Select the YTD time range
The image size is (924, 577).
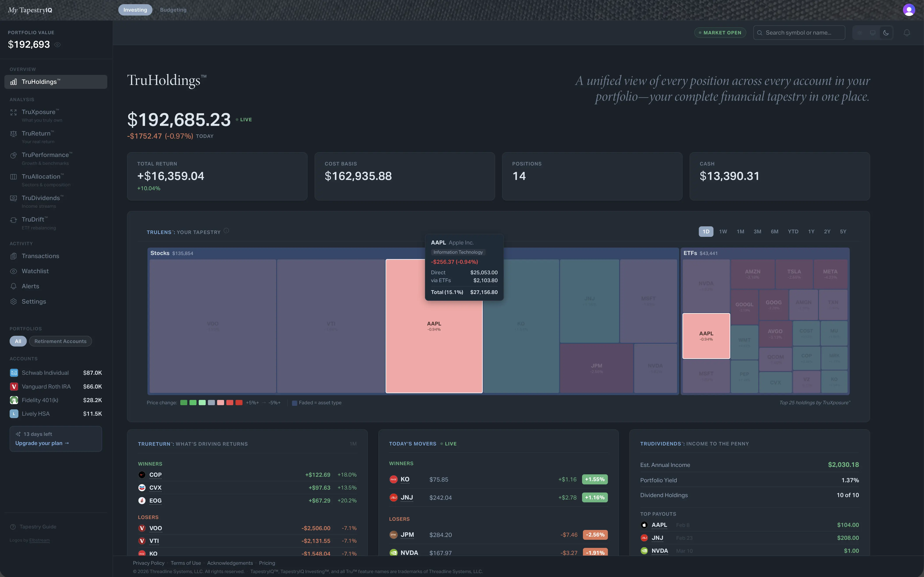[793, 232]
